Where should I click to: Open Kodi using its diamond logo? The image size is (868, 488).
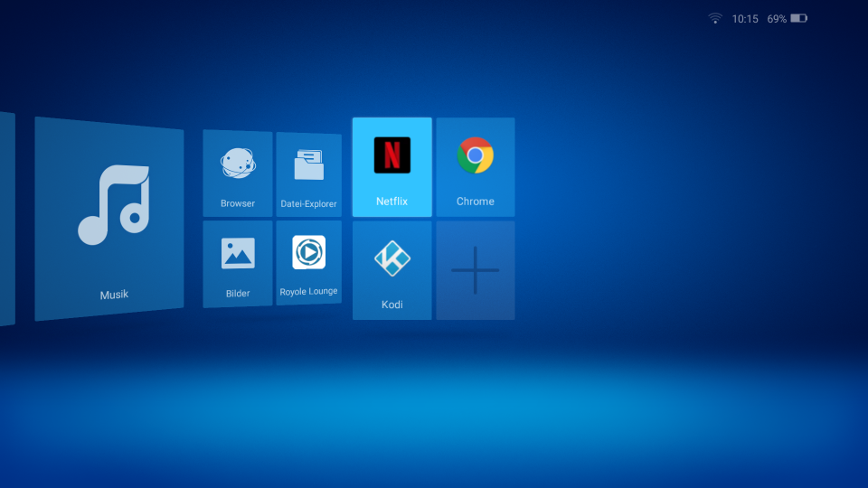(392, 259)
